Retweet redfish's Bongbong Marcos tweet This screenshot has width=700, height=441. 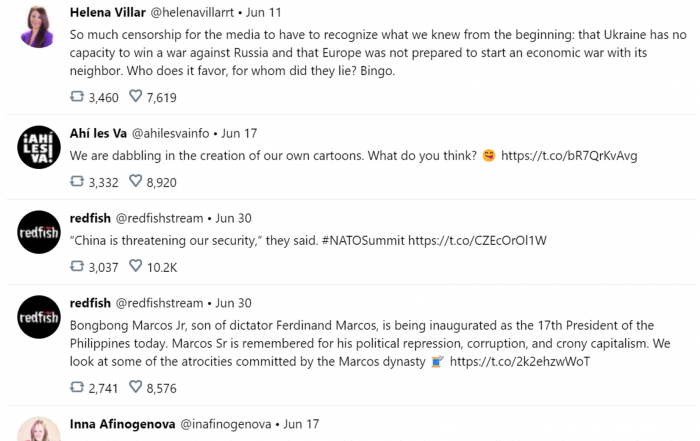pos(77,387)
